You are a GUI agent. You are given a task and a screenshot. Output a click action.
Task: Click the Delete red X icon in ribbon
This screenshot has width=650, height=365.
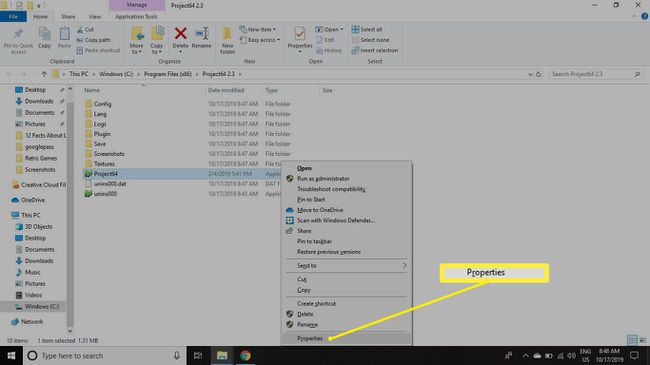click(180, 34)
